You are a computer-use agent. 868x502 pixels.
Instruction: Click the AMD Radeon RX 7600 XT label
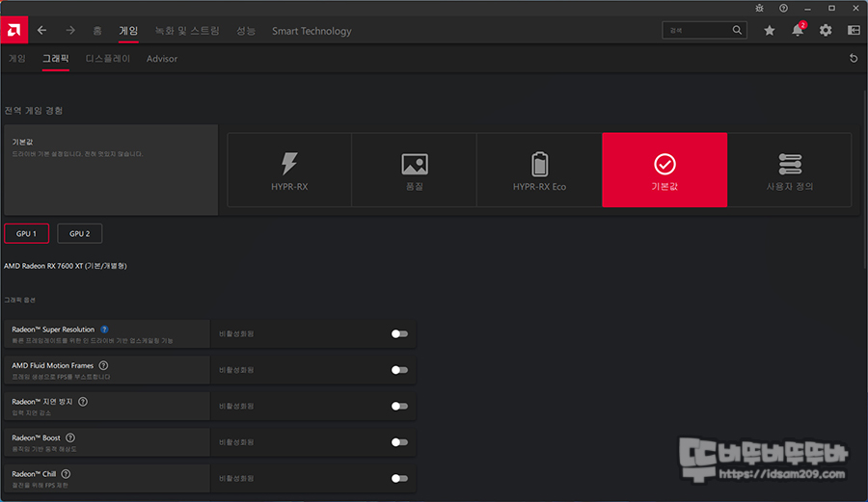click(x=66, y=266)
